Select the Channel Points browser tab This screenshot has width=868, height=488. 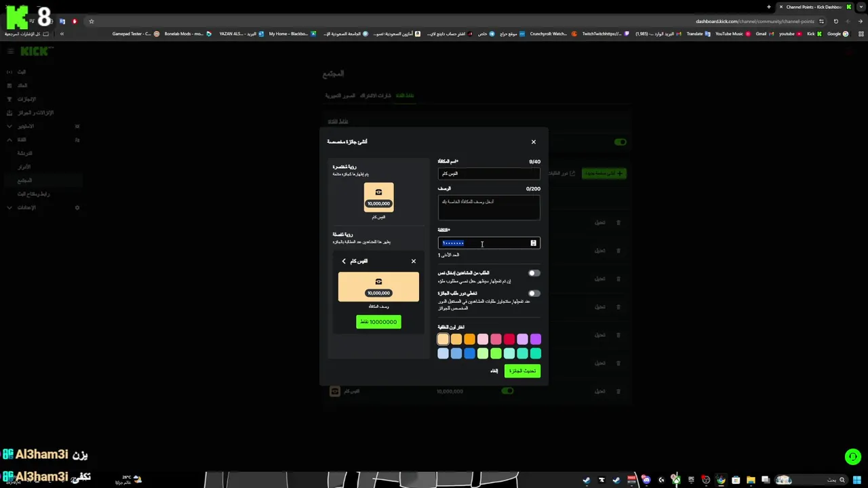click(x=814, y=7)
